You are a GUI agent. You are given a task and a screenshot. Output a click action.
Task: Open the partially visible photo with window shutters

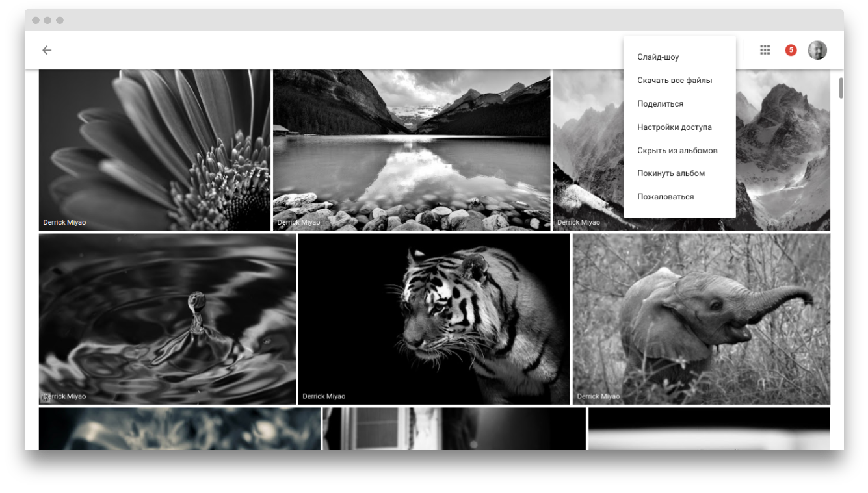point(453,429)
